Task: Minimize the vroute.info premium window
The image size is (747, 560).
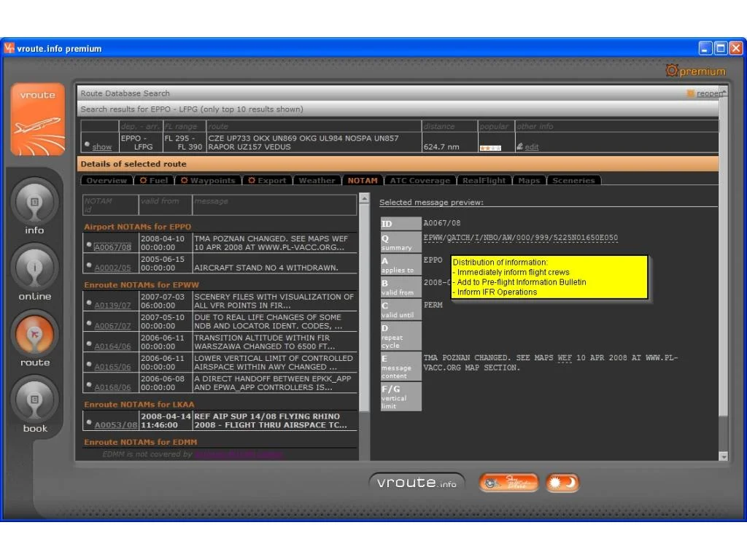Action: tap(705, 48)
